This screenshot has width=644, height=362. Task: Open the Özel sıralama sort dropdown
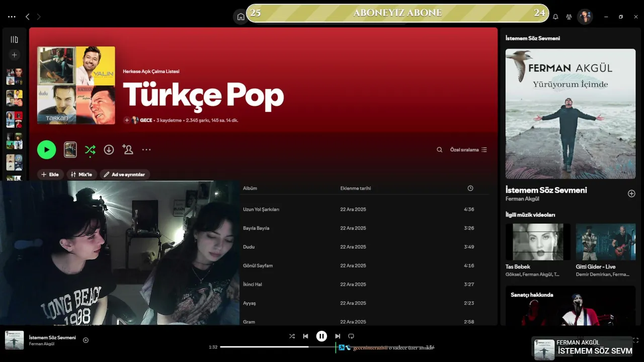click(468, 150)
